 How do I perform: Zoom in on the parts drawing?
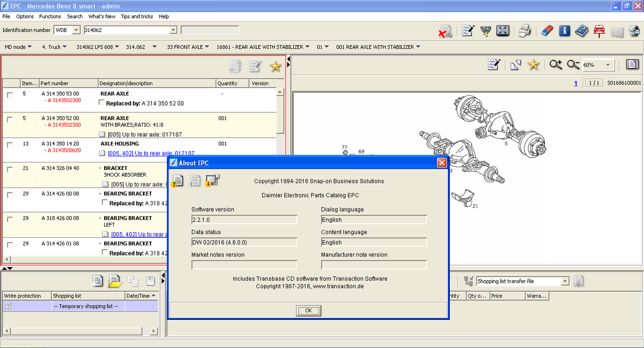(555, 65)
